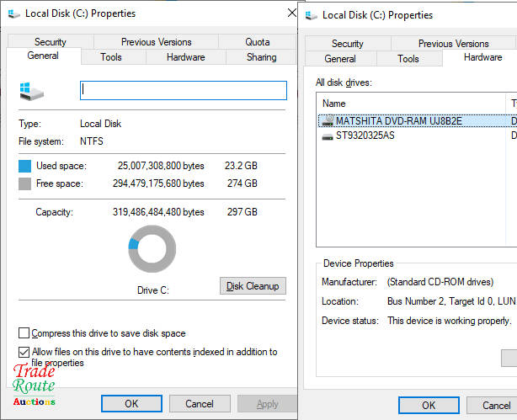Select the ST9320325AS disk drive icon
This screenshot has height=420, width=517.
(328, 136)
